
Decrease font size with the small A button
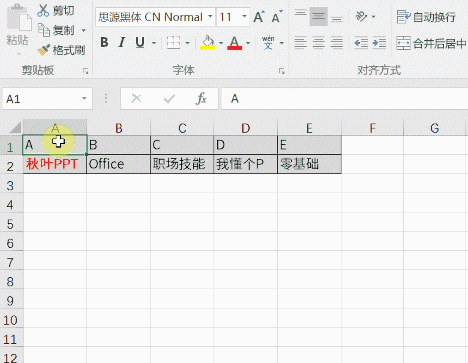coord(277,16)
